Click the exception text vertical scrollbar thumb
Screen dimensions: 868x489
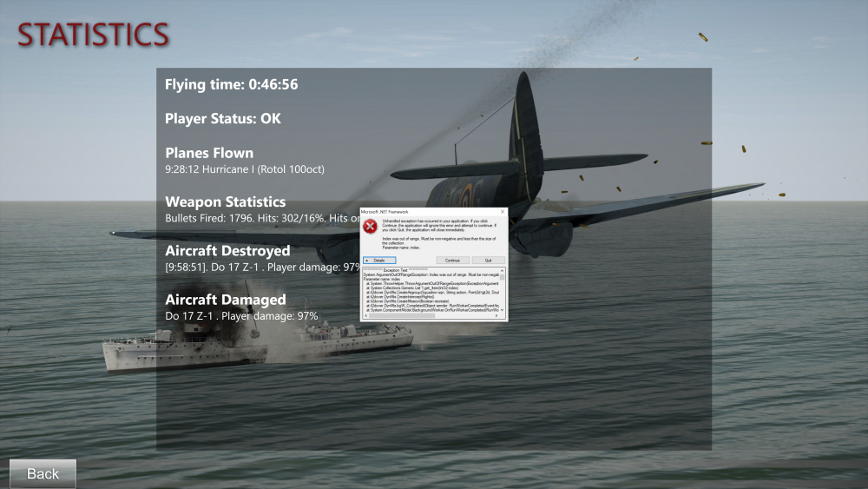point(502,277)
